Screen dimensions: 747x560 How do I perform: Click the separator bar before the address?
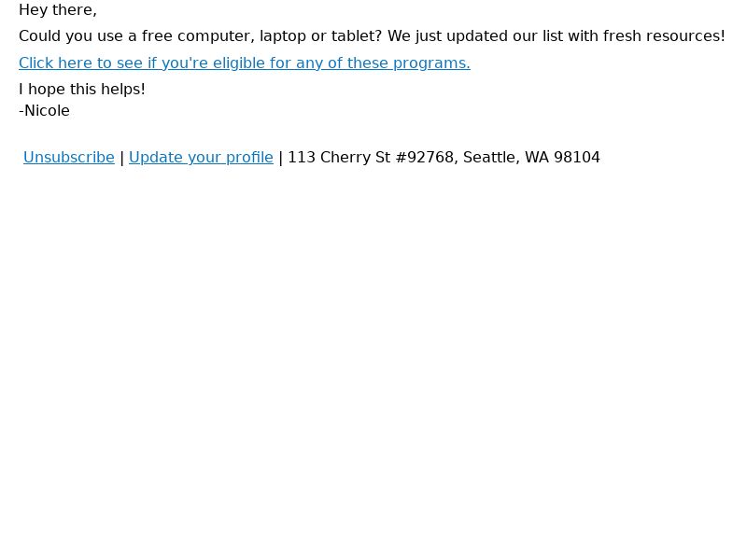point(281,158)
